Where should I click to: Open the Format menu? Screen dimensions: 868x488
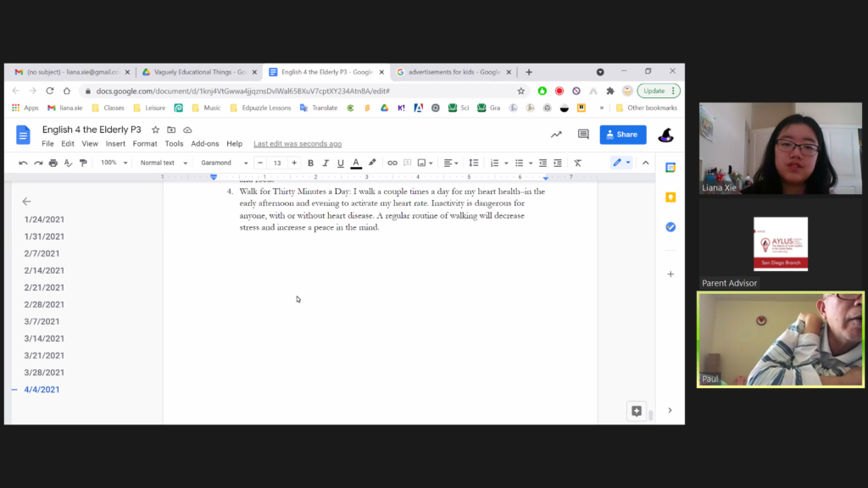click(145, 144)
